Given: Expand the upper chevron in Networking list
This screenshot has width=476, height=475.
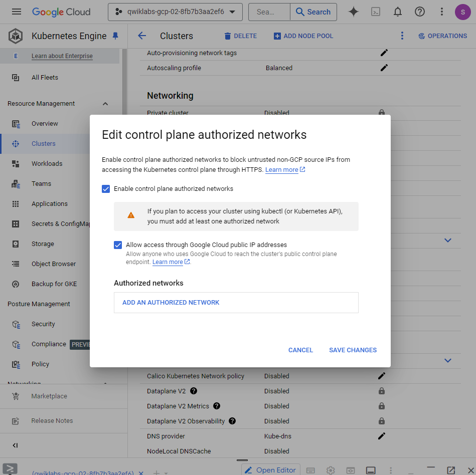Looking at the screenshot, I should tap(448, 240).
